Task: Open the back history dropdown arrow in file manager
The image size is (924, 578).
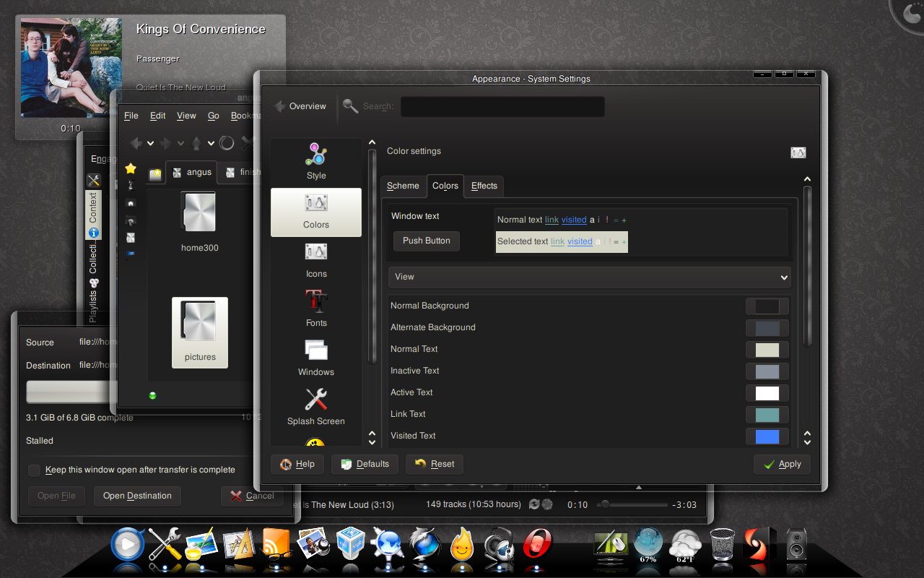Action: point(150,143)
